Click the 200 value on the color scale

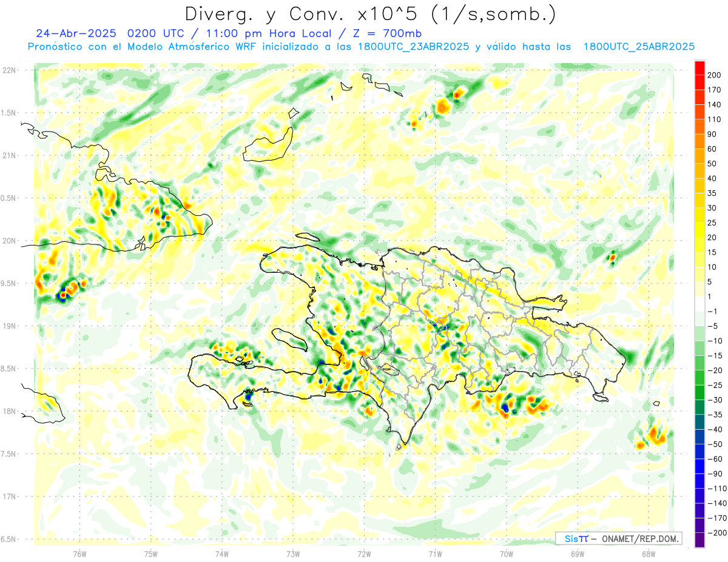coord(714,75)
